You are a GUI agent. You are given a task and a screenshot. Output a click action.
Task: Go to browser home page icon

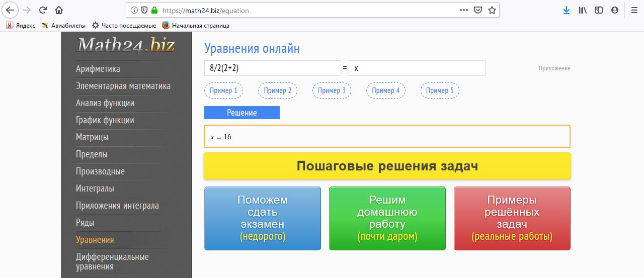pos(59,10)
